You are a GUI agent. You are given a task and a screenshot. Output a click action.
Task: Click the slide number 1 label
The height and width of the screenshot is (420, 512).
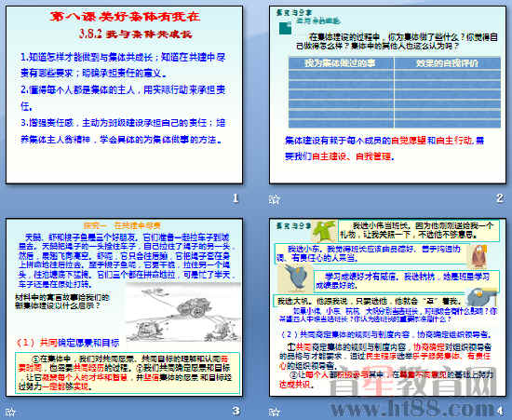[x=236, y=198]
